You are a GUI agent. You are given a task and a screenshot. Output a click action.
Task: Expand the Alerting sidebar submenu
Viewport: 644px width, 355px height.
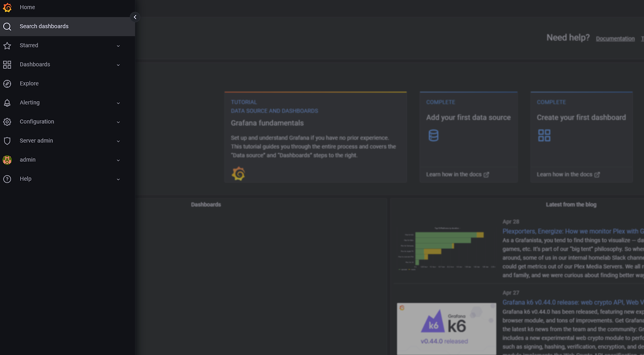click(118, 103)
